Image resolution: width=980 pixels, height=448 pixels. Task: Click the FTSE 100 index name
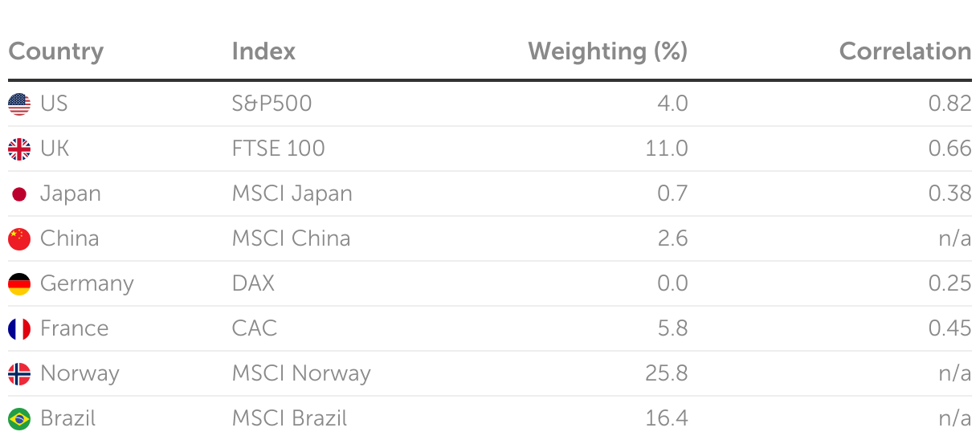pyautogui.click(x=278, y=149)
